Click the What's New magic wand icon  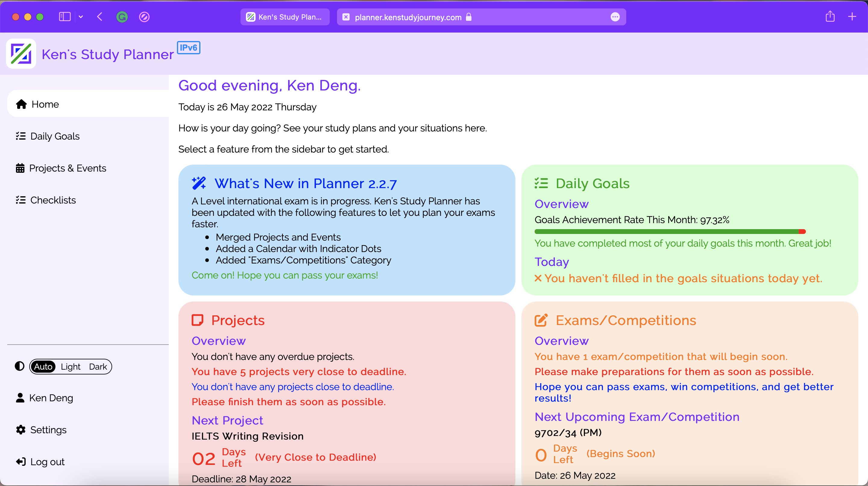coord(199,183)
